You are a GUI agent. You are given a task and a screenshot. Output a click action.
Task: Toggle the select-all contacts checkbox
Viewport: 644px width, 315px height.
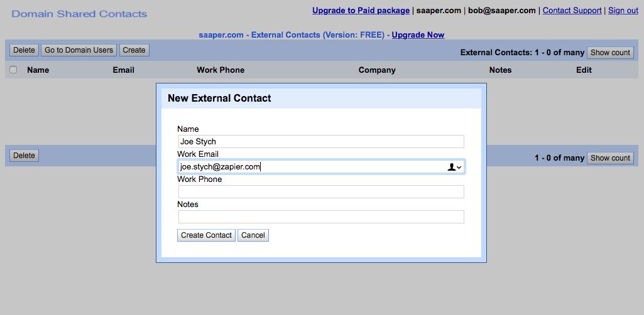pos(14,70)
